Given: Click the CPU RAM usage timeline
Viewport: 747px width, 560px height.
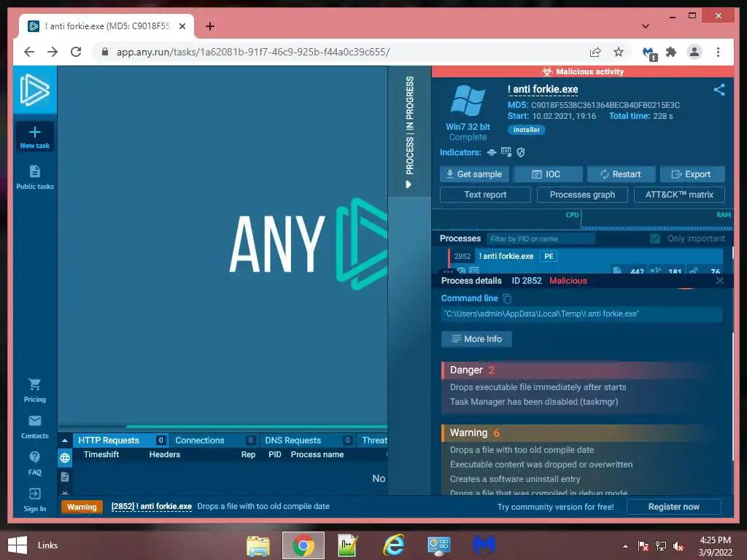Looking at the screenshot, I should (582, 221).
